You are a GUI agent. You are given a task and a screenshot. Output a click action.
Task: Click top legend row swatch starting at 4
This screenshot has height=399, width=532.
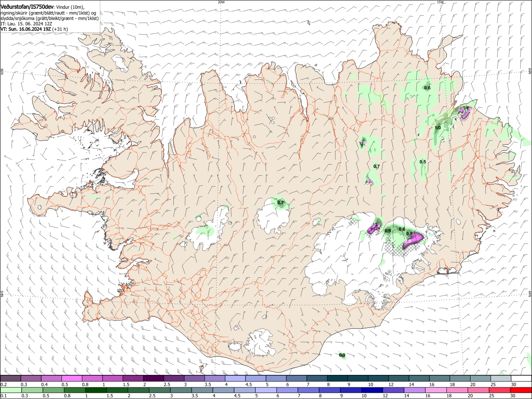[235, 378]
